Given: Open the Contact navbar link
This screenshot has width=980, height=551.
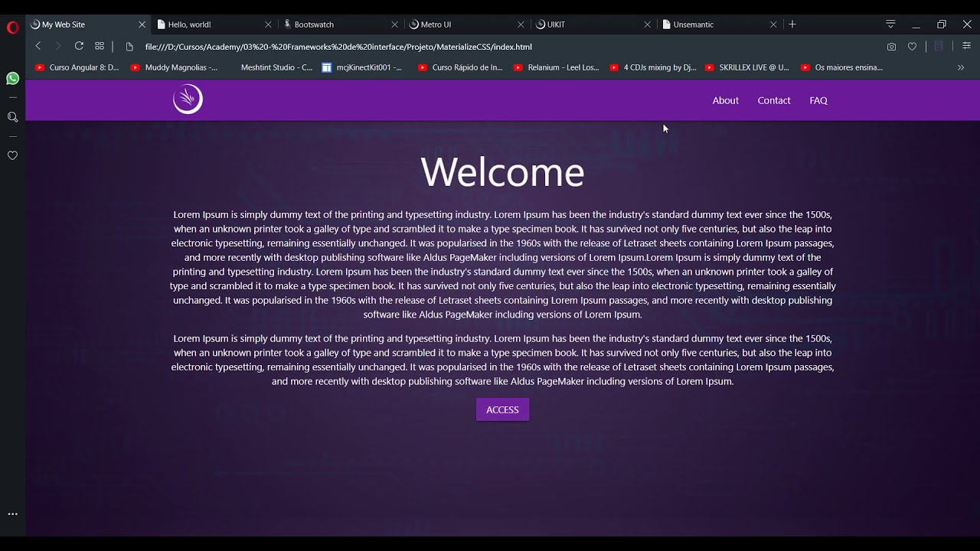Looking at the screenshot, I should (x=774, y=100).
